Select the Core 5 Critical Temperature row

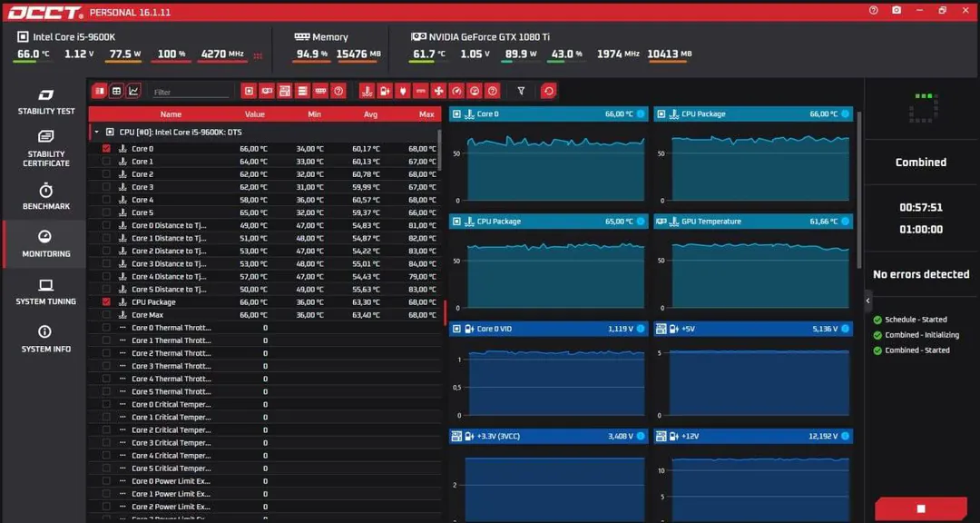pyautogui.click(x=264, y=468)
